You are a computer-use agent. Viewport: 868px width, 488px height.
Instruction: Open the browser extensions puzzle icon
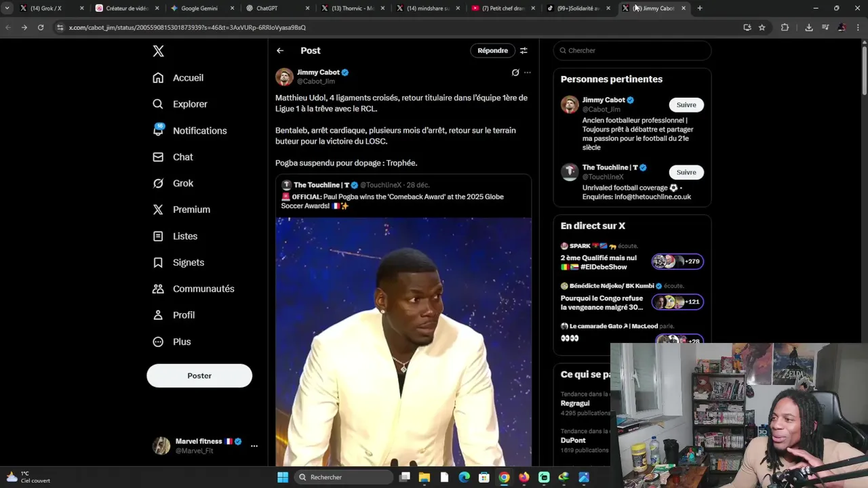click(785, 28)
